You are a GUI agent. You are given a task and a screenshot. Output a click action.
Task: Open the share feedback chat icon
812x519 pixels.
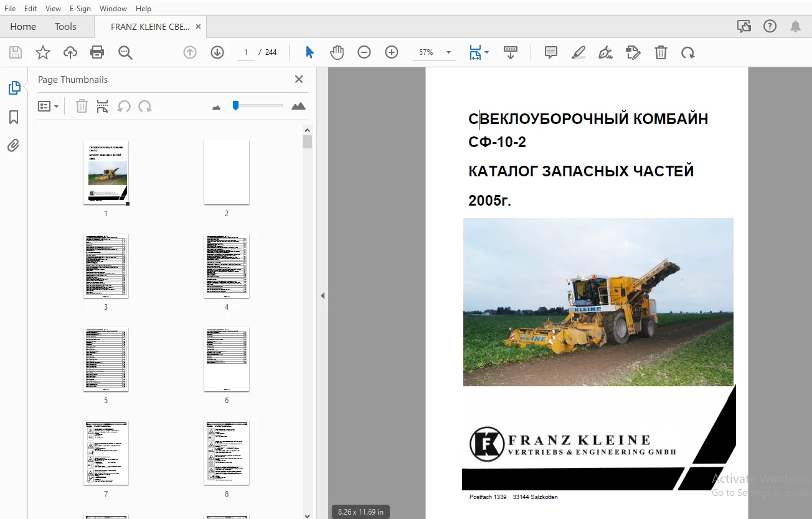click(744, 26)
